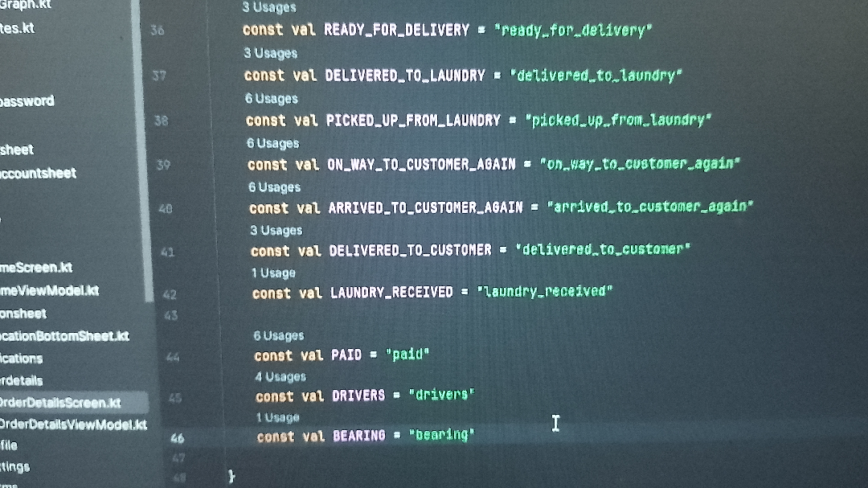Click line number 46 in the gutter
Image resolution: width=868 pixels, height=488 pixels.
pos(177,438)
